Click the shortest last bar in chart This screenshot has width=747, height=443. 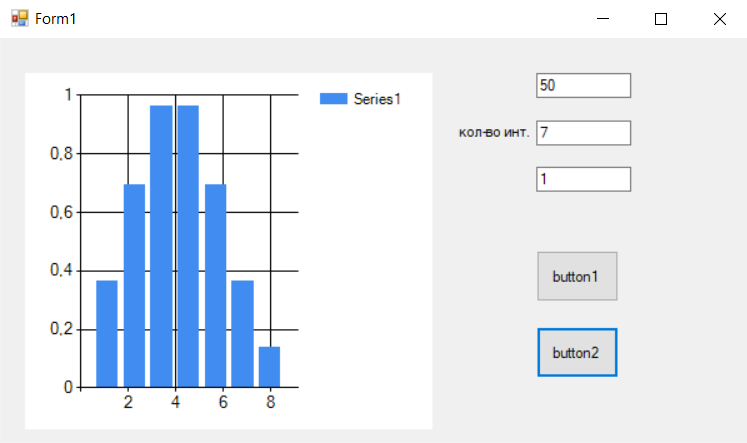coord(270,367)
